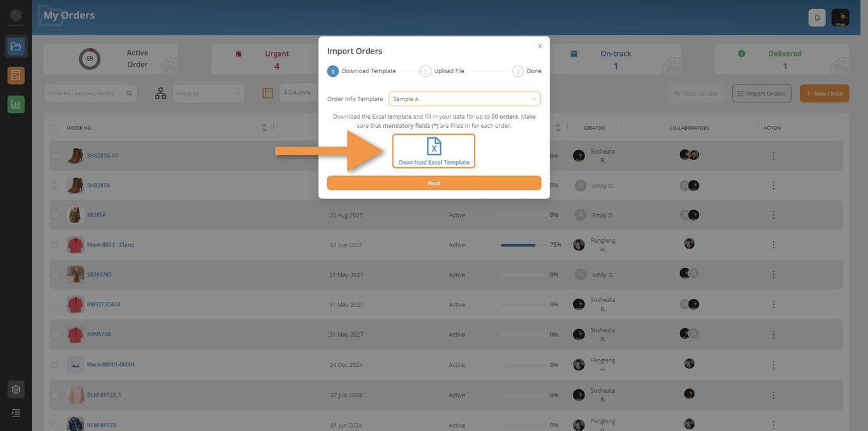Select the M832732434 order checkbox
The image size is (868, 431).
[x=55, y=304]
